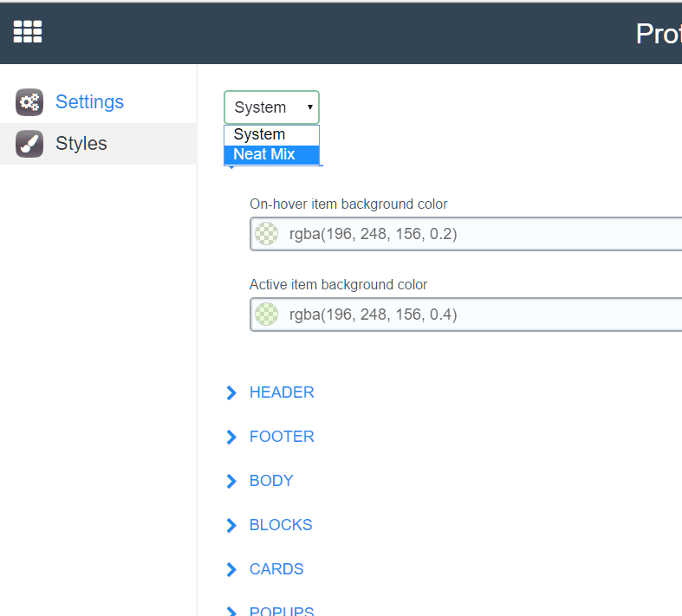Viewport: 682px width, 616px height.
Task: Open the System theme dropdown box
Action: [271, 107]
